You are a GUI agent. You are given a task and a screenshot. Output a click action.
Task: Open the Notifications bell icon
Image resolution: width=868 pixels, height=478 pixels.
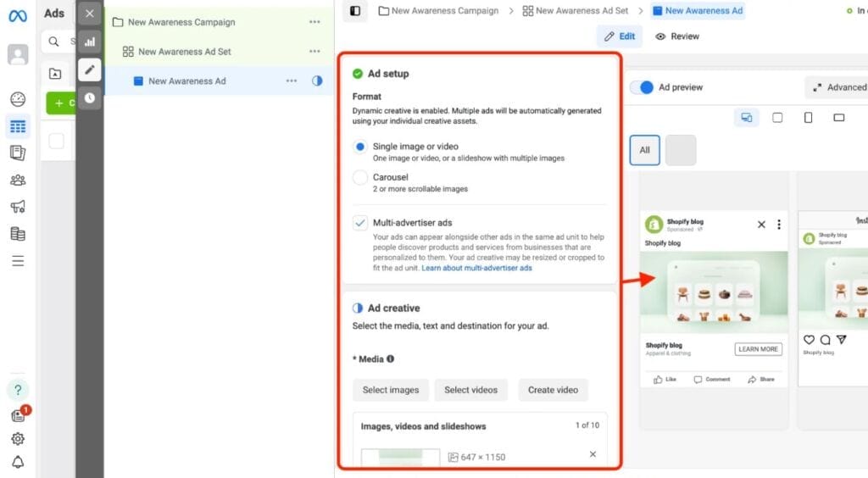click(18, 462)
